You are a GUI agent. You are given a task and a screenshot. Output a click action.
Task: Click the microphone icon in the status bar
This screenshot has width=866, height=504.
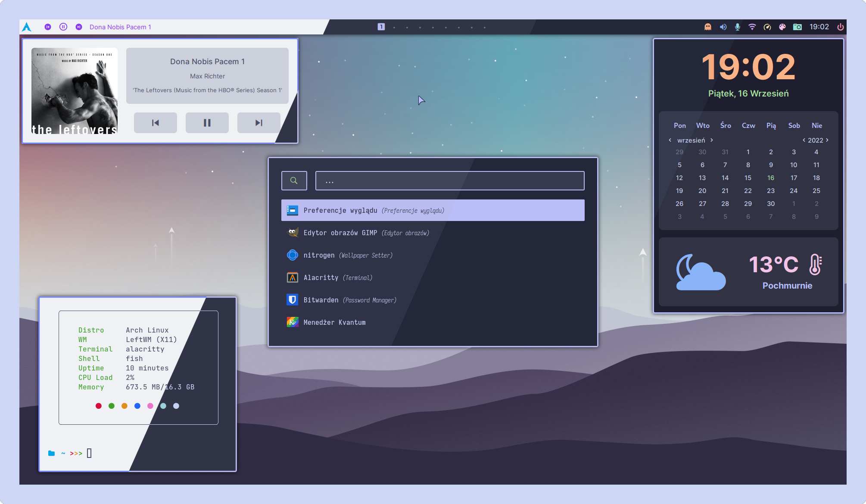coord(738,27)
